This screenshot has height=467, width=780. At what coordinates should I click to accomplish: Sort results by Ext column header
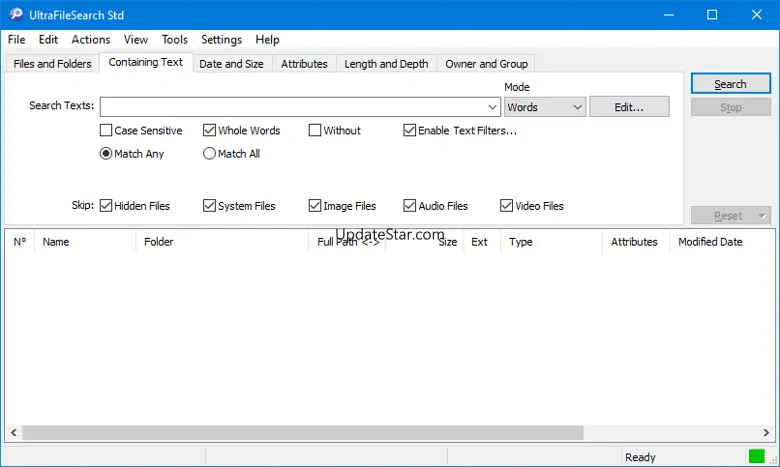[482, 242]
